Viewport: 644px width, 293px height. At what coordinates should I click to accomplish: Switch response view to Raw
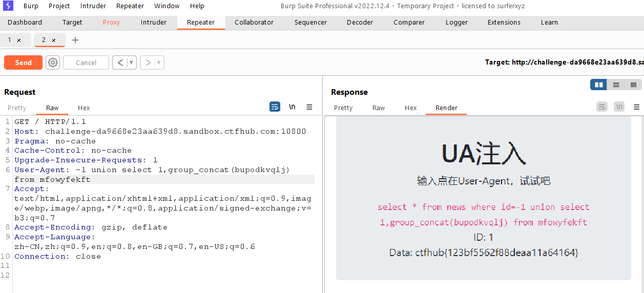click(x=379, y=108)
